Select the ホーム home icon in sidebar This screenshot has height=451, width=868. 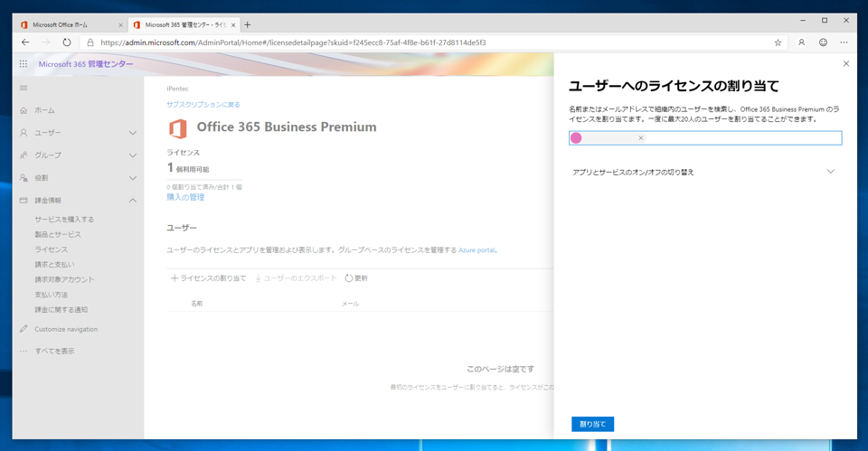(x=24, y=110)
